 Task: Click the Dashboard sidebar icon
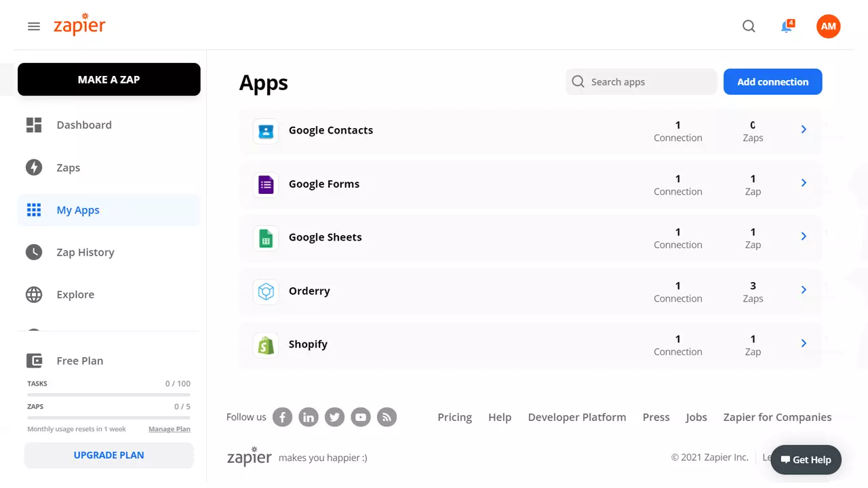(x=34, y=125)
